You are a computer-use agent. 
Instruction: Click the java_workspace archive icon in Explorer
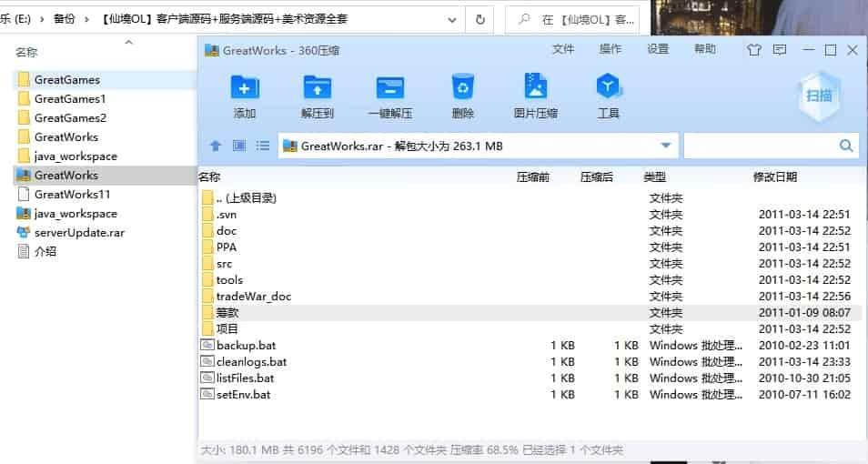pyautogui.click(x=24, y=213)
